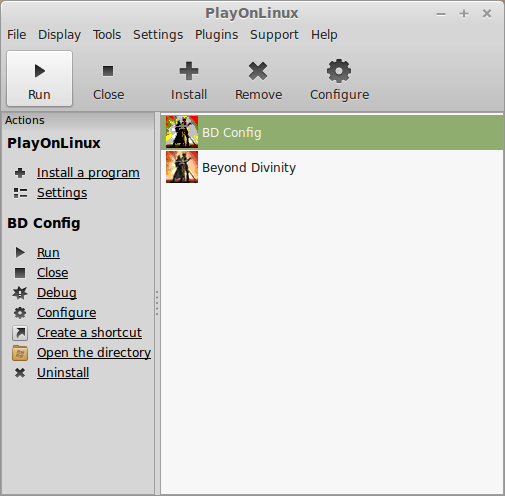
Task: Open the File menu
Action: (16, 35)
